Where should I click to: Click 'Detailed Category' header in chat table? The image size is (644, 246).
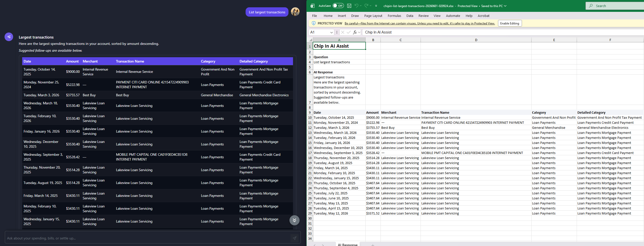(253, 61)
